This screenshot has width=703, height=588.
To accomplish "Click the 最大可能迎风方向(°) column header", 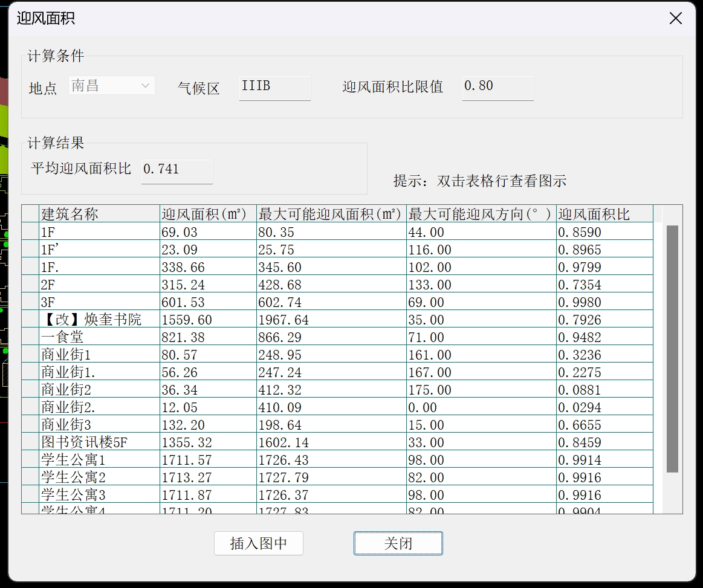I will point(481,214).
